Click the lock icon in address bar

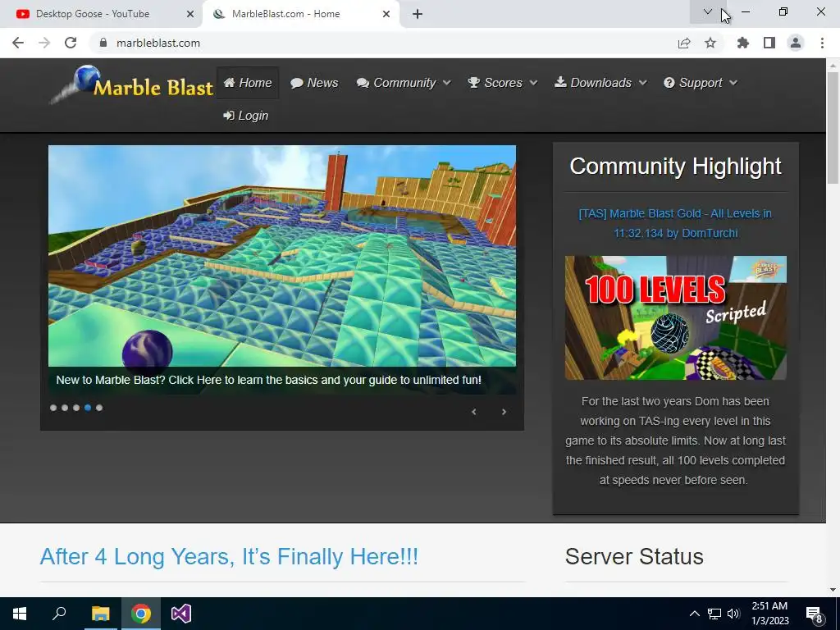(x=103, y=43)
